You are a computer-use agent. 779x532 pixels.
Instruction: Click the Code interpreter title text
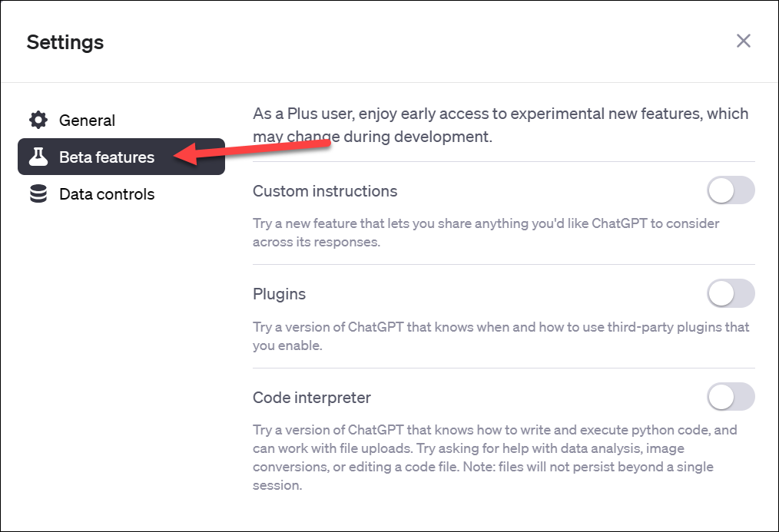pos(311,398)
